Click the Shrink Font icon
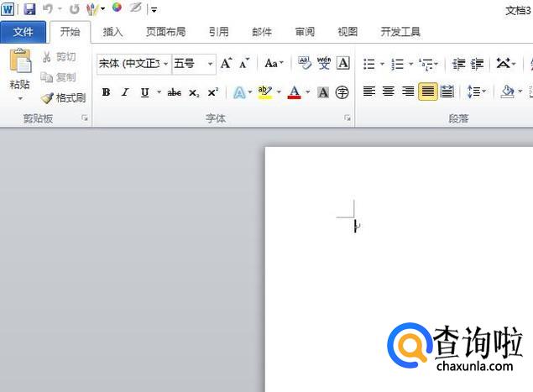 point(244,63)
